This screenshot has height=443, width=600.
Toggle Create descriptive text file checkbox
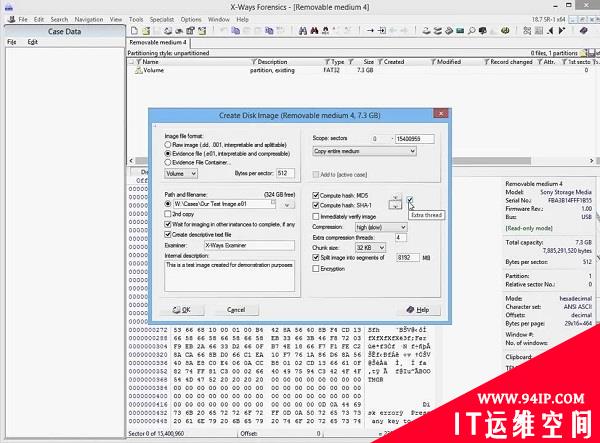168,235
